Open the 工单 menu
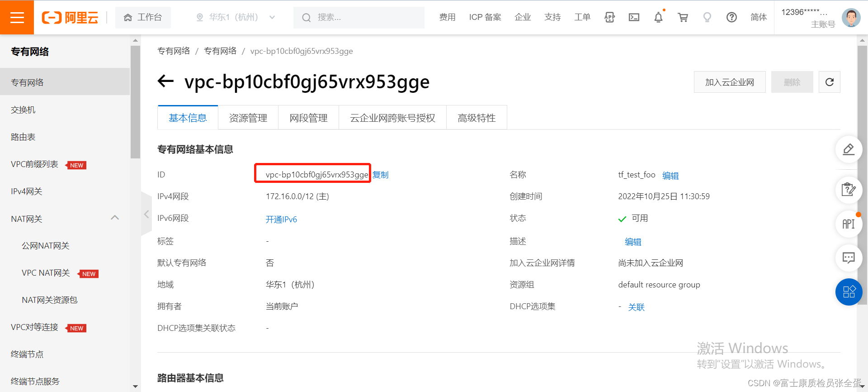Viewport: 868px width, 392px height. 582,17
